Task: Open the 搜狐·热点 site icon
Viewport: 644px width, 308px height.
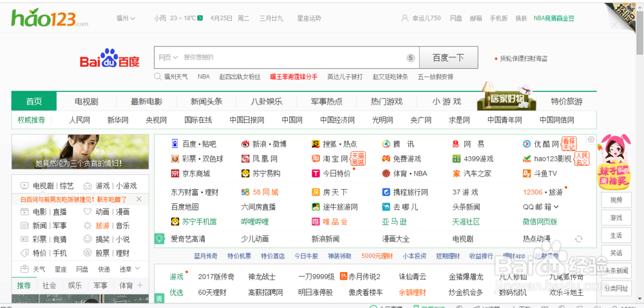Action: [316, 144]
